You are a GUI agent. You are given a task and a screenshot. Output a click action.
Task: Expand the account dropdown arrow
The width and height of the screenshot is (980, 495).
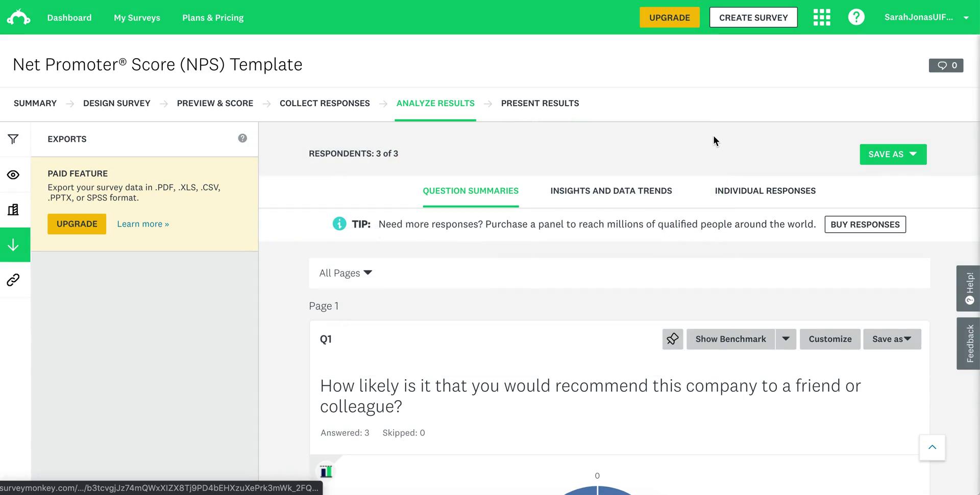[966, 18]
